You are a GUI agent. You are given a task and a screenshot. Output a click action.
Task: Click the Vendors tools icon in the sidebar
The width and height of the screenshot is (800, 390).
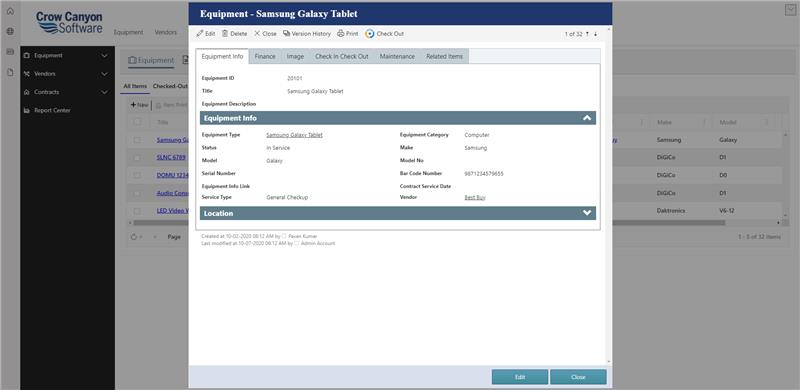pyautogui.click(x=27, y=74)
